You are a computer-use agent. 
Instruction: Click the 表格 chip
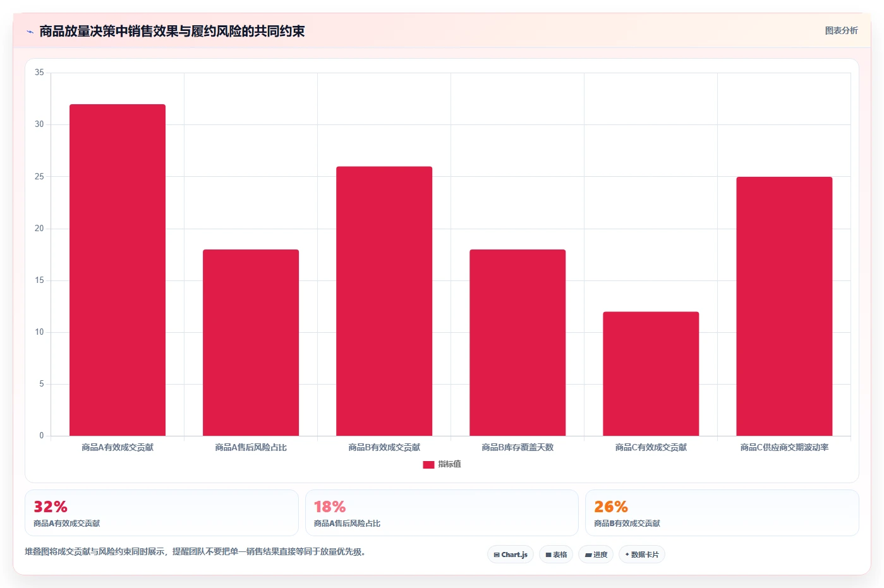tap(556, 555)
